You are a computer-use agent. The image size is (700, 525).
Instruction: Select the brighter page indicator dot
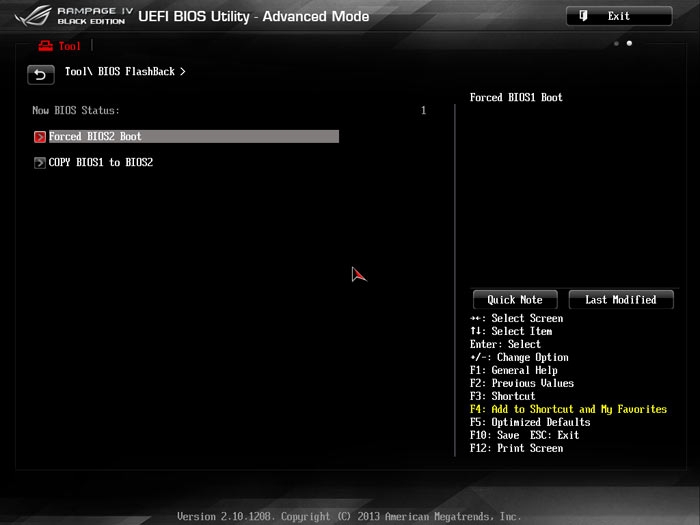click(629, 44)
